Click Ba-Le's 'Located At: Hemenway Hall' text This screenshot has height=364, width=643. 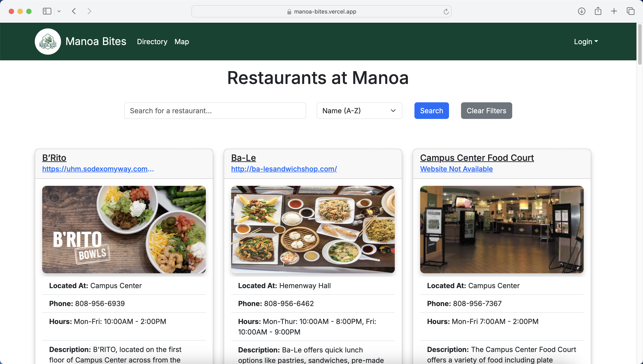[284, 286]
